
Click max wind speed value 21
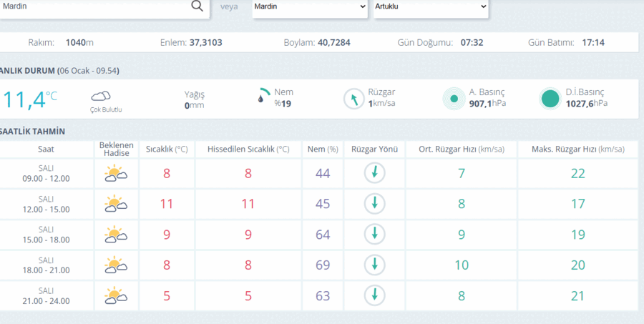(x=578, y=295)
